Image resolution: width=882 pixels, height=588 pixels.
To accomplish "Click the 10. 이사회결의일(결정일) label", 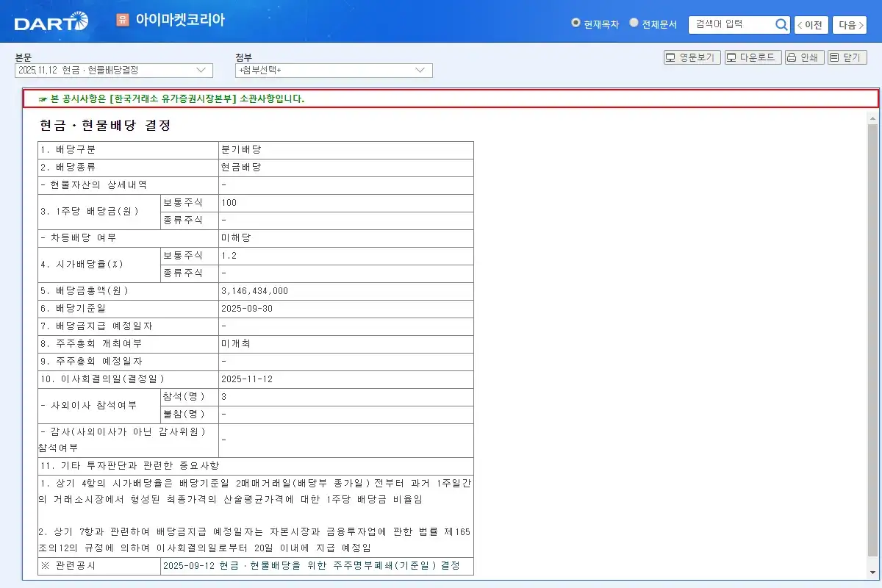I will pos(102,379).
